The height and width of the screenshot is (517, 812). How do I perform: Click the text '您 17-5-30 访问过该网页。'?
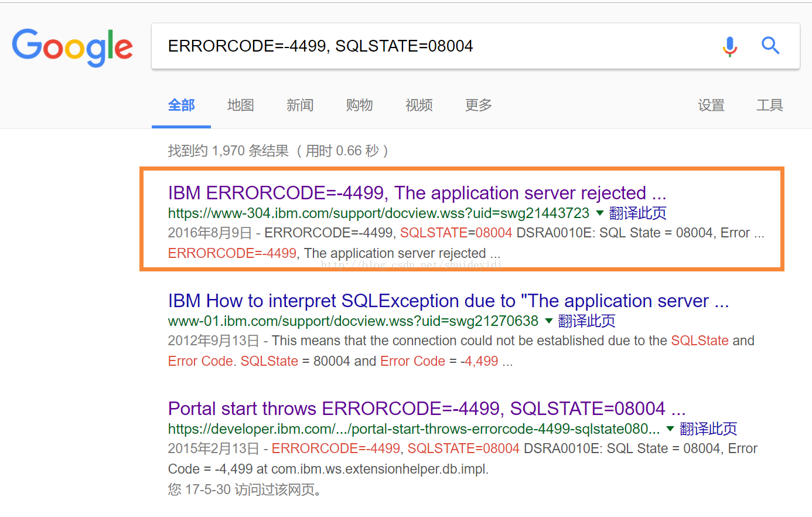click(x=245, y=489)
